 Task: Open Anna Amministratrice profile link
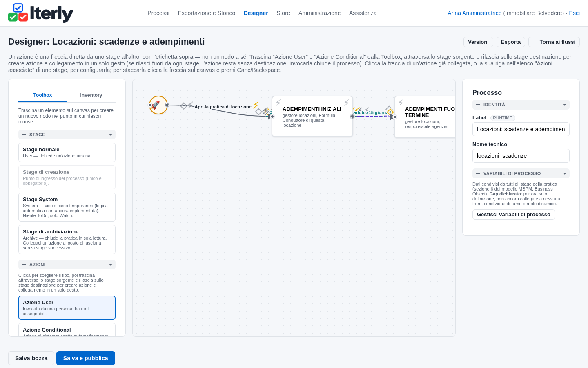point(474,13)
